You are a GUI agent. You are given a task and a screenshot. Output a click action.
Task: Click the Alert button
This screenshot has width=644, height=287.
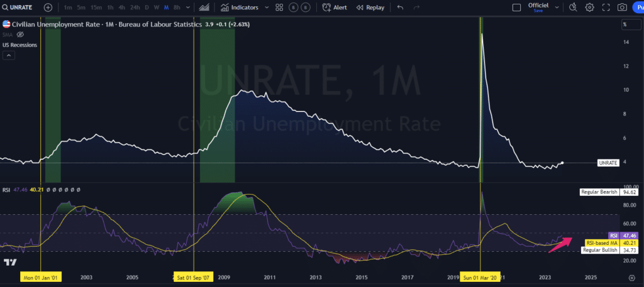[x=334, y=8]
